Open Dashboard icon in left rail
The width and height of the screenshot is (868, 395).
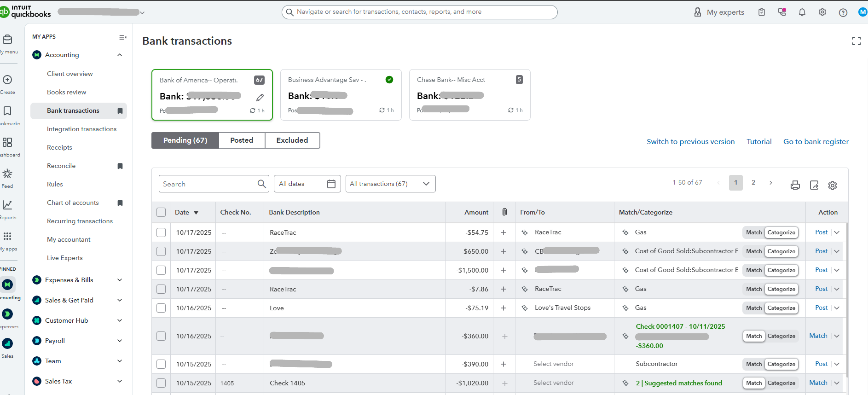pos(7,142)
